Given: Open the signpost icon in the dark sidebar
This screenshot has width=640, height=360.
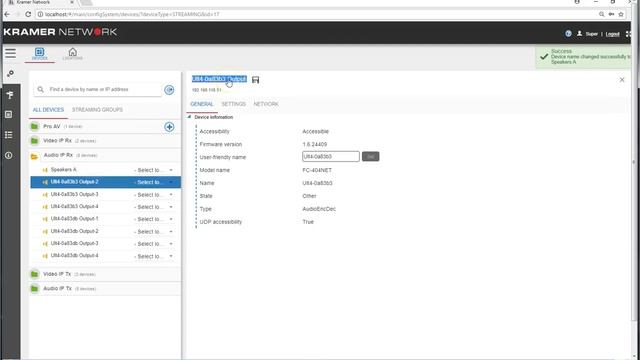Looking at the screenshot, I should tap(10, 95).
